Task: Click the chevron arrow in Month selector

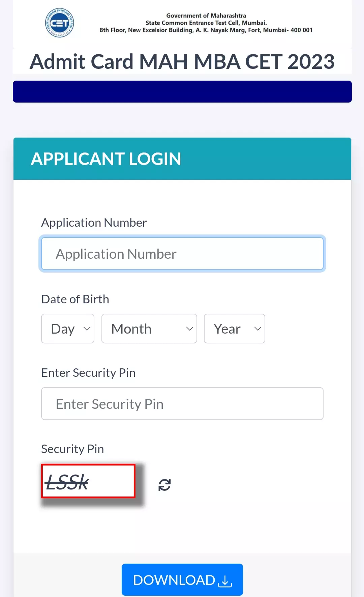Action: [x=190, y=329]
